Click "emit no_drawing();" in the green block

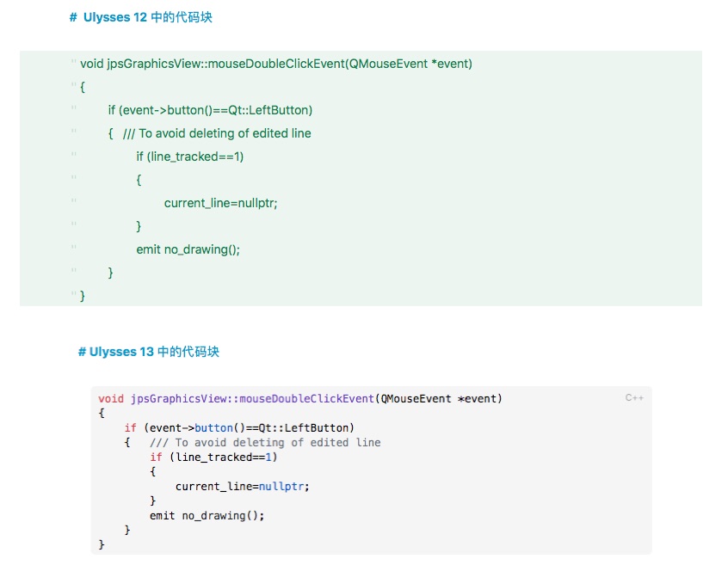(x=188, y=249)
